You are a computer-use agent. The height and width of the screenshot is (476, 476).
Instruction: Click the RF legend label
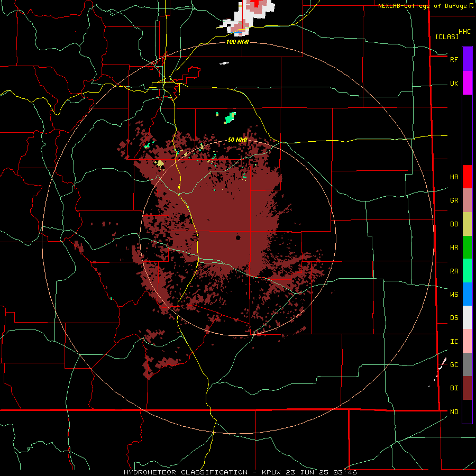coord(454,59)
